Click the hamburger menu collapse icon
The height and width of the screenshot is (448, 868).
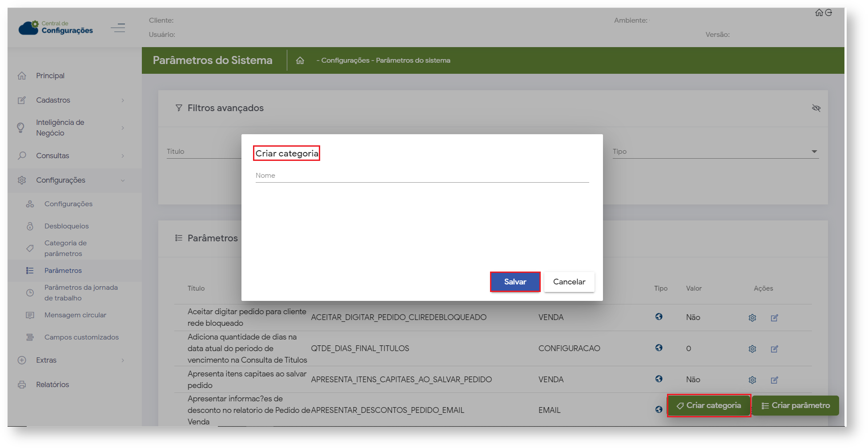[x=118, y=28]
